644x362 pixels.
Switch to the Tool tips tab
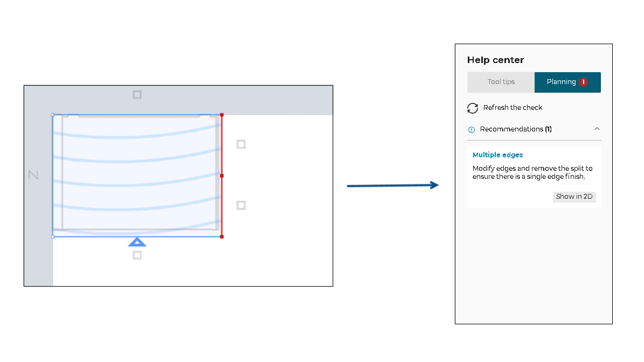pos(501,82)
